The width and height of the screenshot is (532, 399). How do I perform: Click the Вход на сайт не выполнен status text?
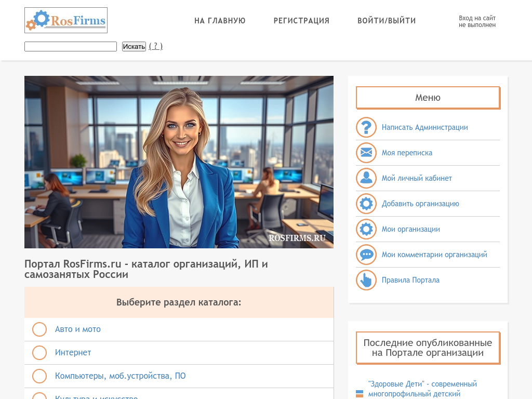pos(477,21)
